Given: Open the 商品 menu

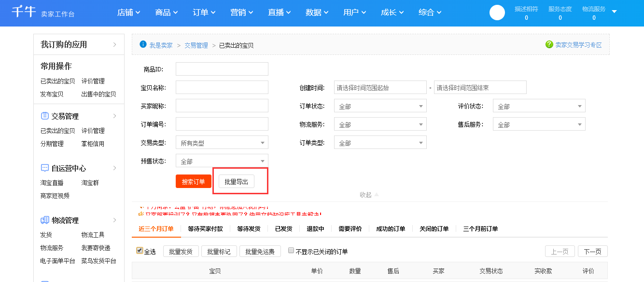Looking at the screenshot, I should coord(167,12).
